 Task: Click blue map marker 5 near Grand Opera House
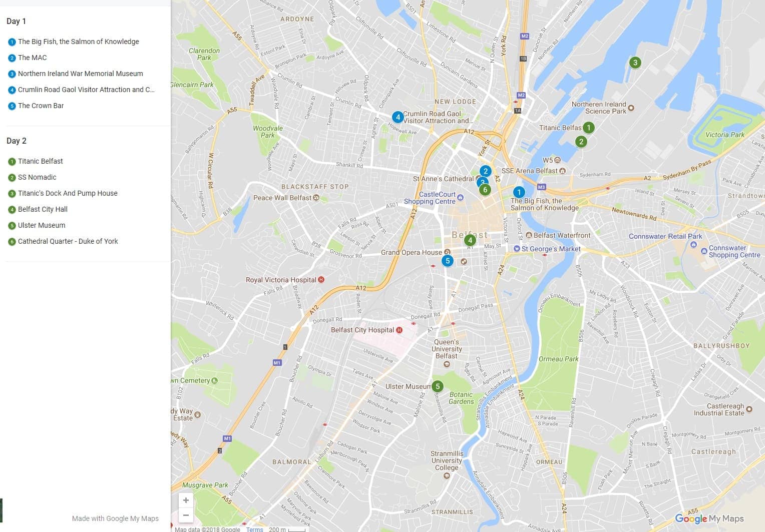448,261
